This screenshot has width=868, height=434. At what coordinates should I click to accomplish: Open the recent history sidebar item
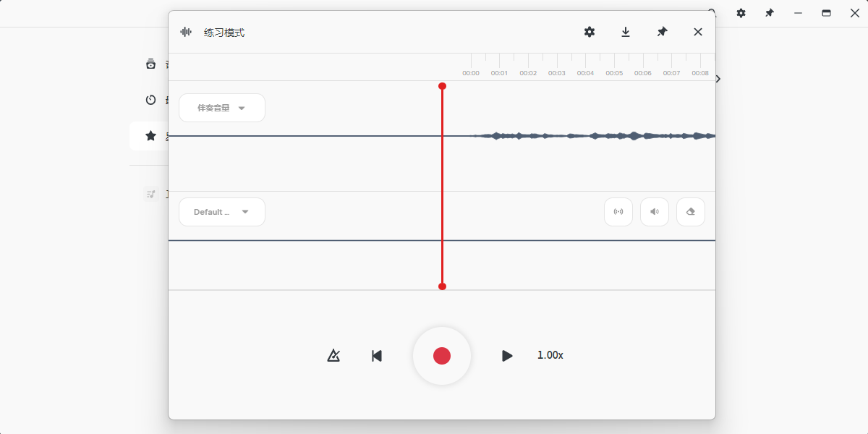pyautogui.click(x=150, y=100)
